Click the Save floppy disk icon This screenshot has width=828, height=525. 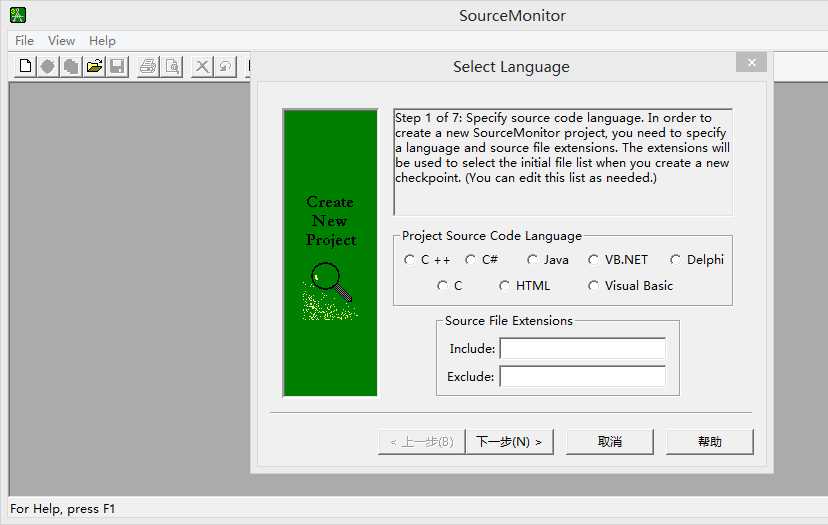coord(117,67)
